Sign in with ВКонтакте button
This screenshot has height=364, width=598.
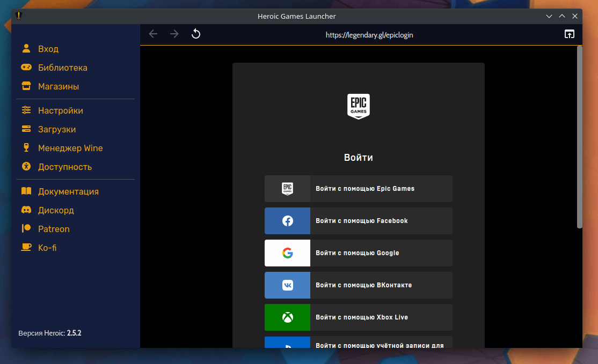pyautogui.click(x=359, y=285)
